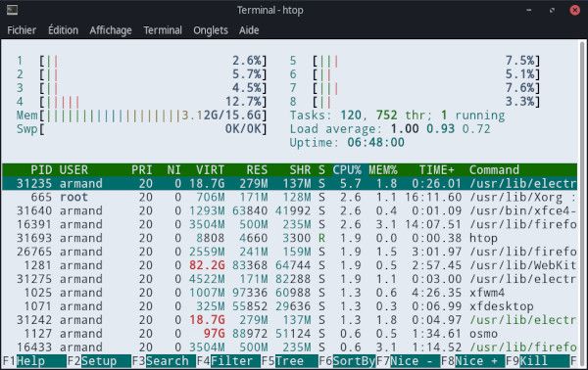Click the F1 Help button

tap(34, 361)
